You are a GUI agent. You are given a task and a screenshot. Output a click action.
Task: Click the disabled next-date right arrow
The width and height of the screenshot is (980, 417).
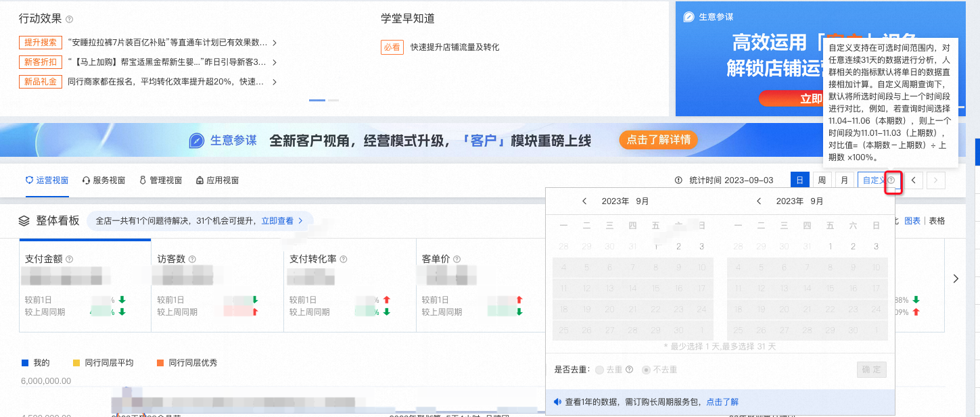click(x=936, y=180)
